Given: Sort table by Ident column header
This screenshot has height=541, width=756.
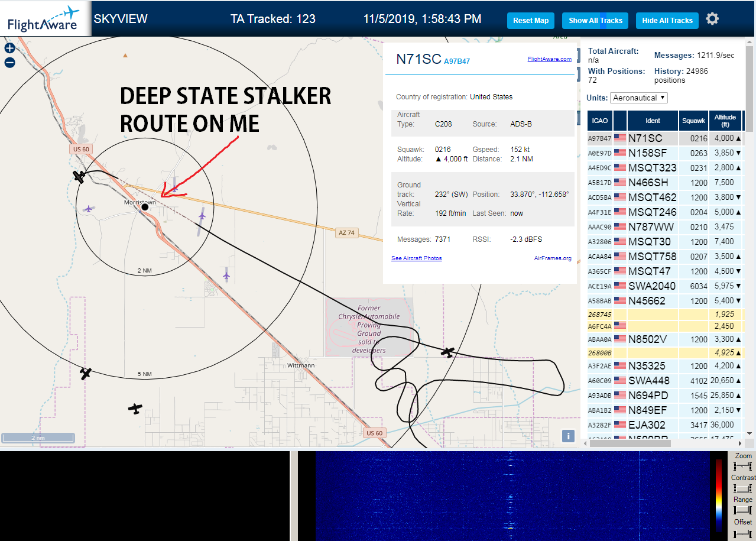Looking at the screenshot, I should pos(653,121).
